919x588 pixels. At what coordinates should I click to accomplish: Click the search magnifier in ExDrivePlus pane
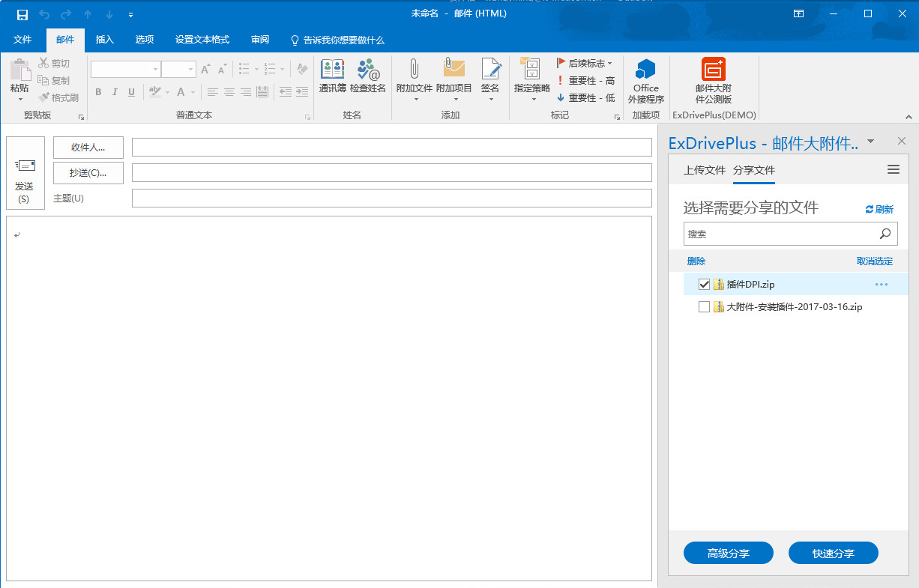(885, 234)
